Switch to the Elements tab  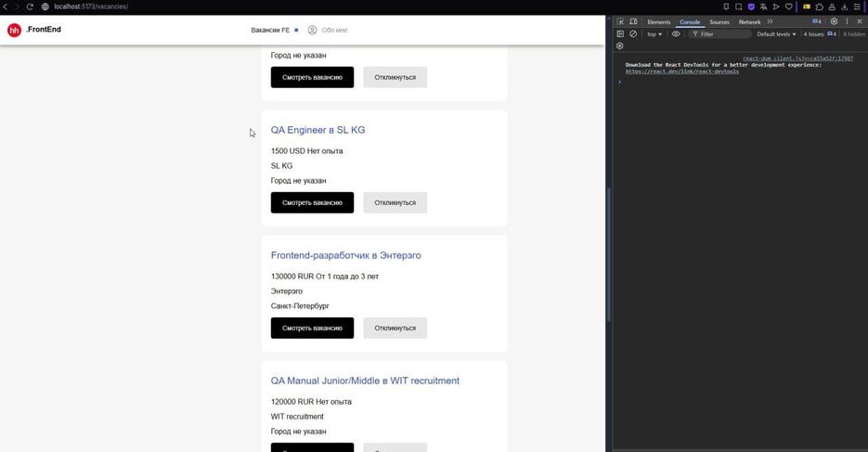click(x=658, y=21)
